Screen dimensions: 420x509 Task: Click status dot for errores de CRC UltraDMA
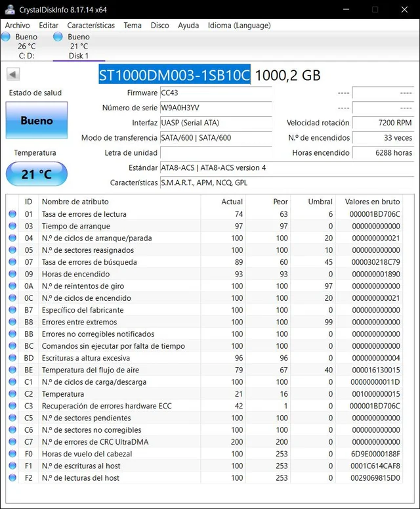[12, 442]
